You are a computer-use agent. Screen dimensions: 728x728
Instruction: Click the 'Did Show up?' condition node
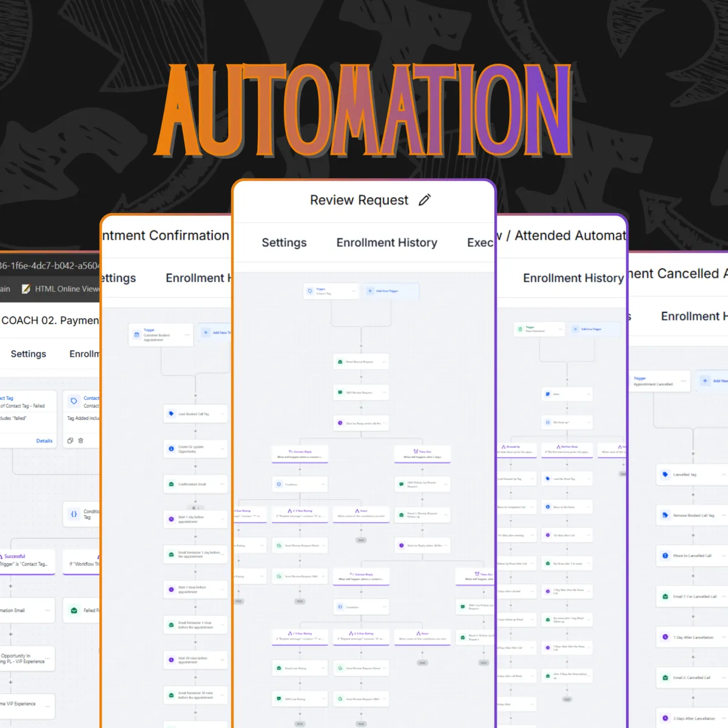[x=567, y=422]
